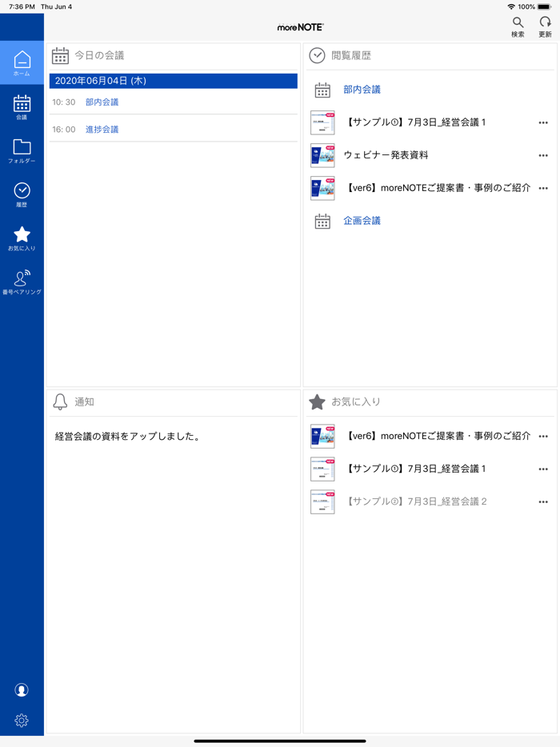Open more options for 【サンプル①】 in 閲覧履歴
This screenshot has width=560, height=747.
click(543, 122)
